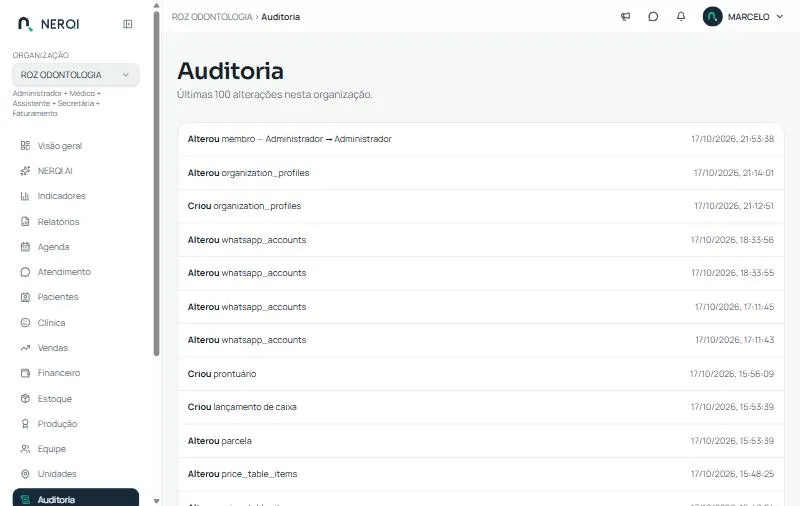Click the Agenda calendar icon
Screen dimensions: 800x506
tap(25, 247)
